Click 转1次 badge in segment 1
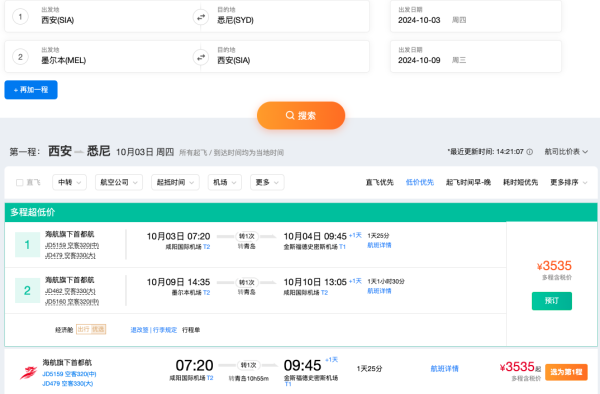This screenshot has width=600, height=394. pyautogui.click(x=247, y=236)
